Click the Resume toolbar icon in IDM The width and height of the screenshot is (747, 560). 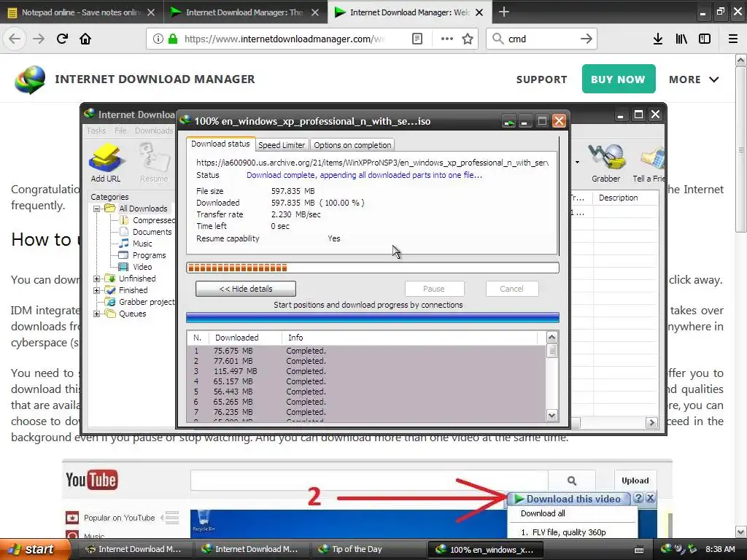tap(154, 163)
